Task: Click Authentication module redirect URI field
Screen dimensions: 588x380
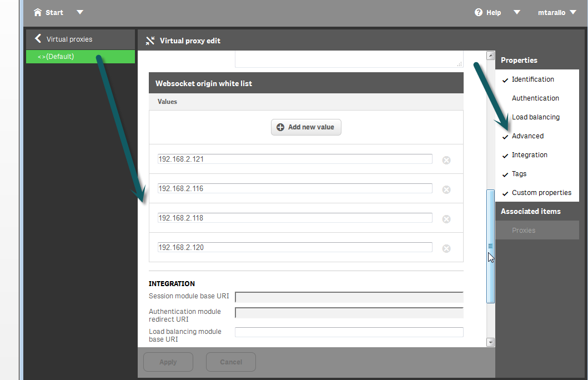Action: point(349,313)
